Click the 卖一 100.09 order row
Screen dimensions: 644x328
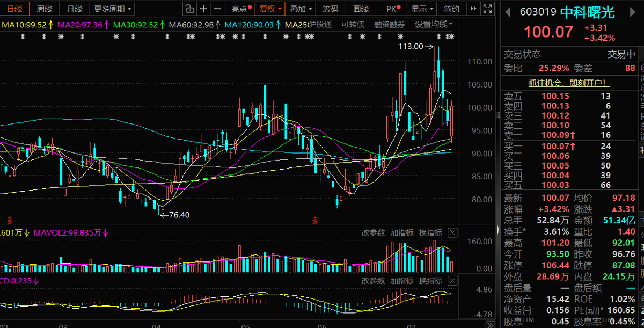point(568,135)
